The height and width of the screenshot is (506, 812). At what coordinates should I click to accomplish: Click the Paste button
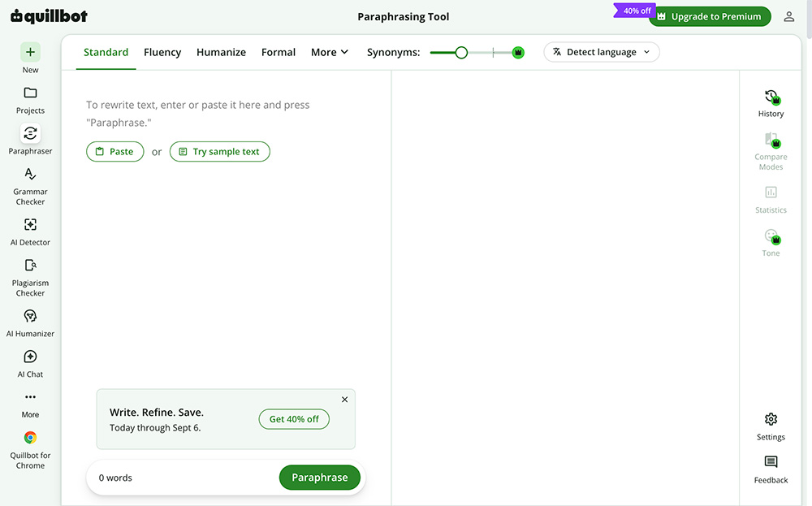pos(115,151)
